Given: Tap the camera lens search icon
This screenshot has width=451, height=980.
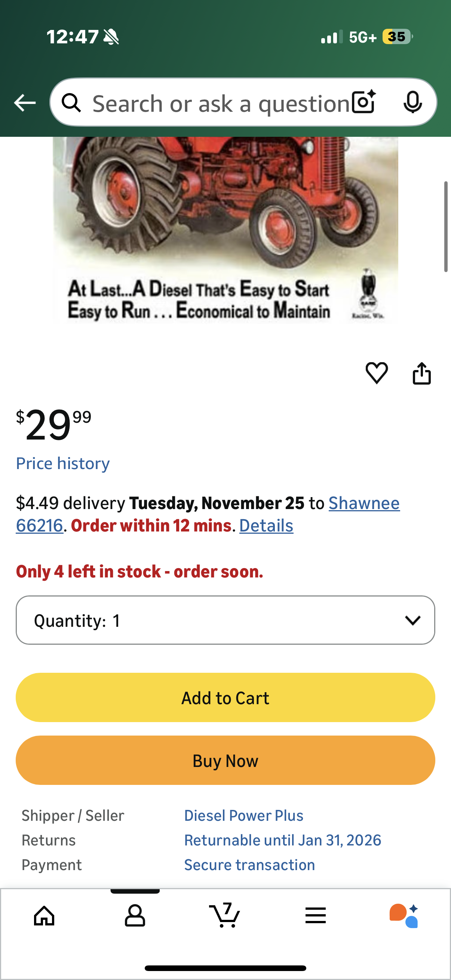Looking at the screenshot, I should pos(363,102).
